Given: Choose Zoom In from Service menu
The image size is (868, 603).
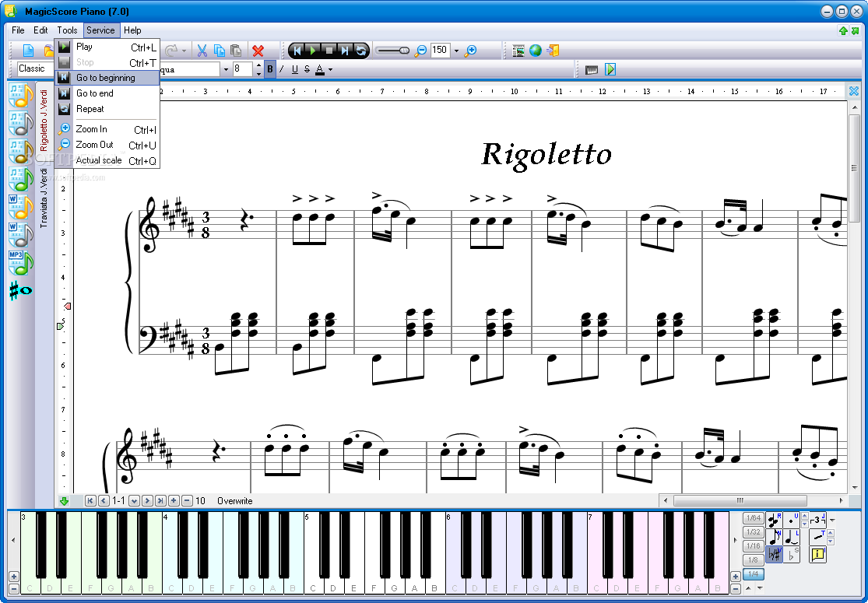Looking at the screenshot, I should (x=107, y=129).
